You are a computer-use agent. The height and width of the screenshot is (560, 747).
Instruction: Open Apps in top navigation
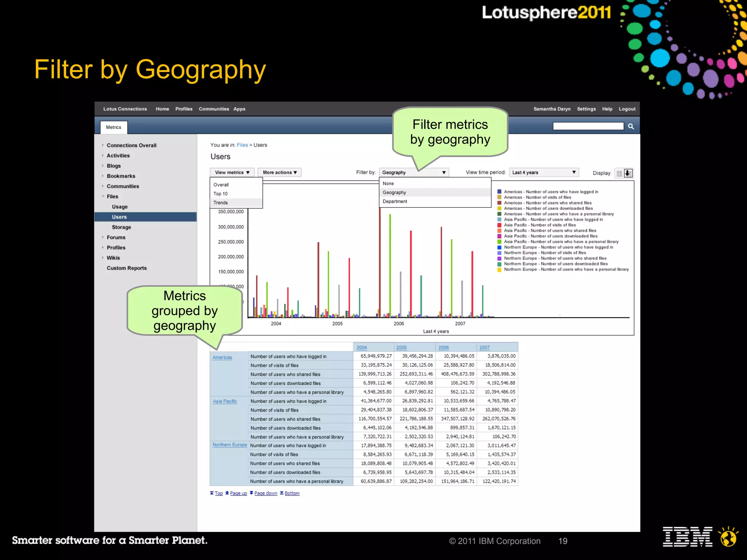(239, 109)
